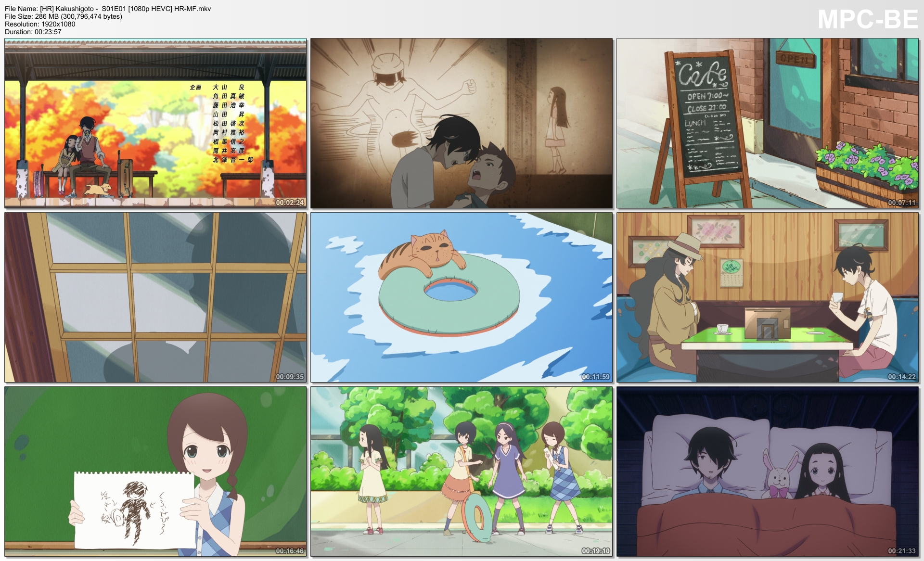The height and width of the screenshot is (561, 924).
Task: Click the 00:11:59 timestamp label
Action: pos(596,377)
